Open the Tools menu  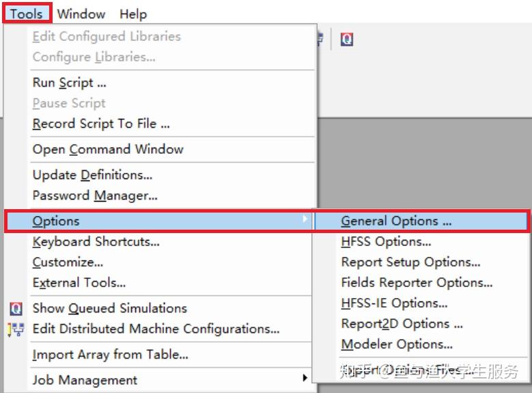pyautogui.click(x=27, y=14)
